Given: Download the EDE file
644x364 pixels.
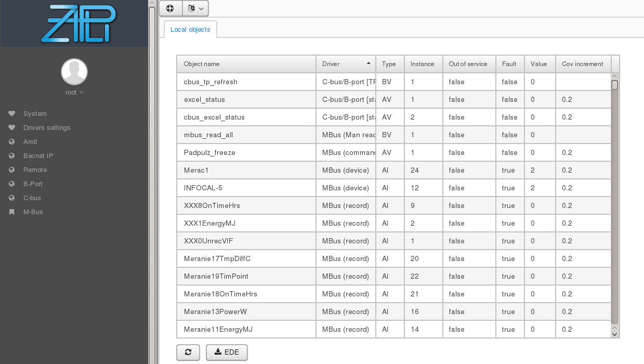Looking at the screenshot, I should coord(227,353).
